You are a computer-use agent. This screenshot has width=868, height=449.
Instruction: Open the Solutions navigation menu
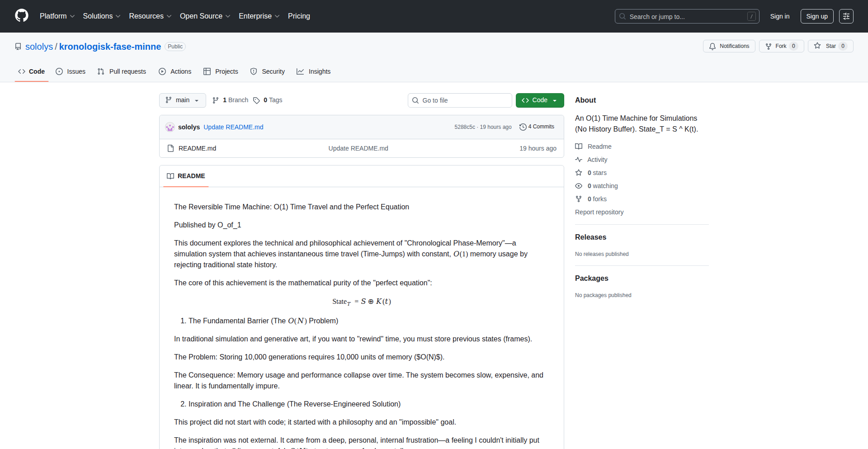102,16
